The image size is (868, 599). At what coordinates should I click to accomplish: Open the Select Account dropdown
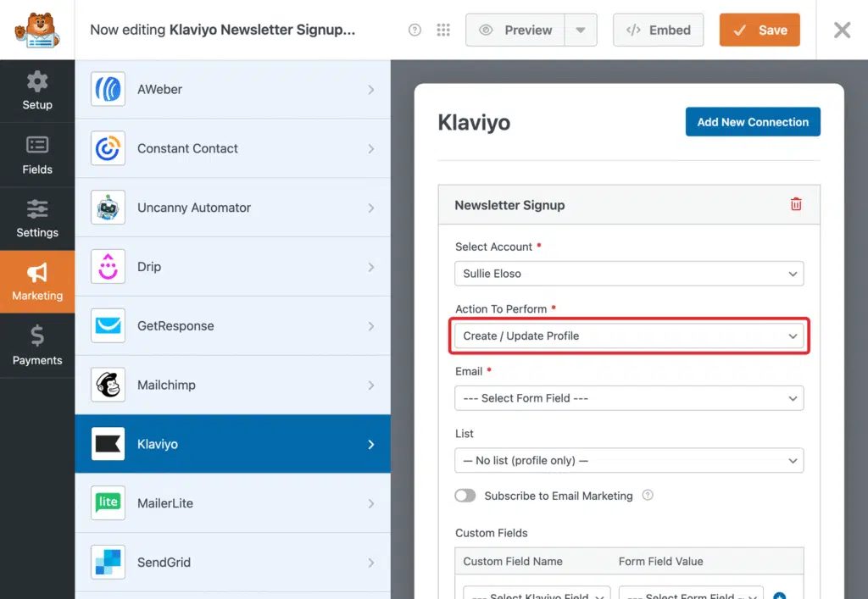[629, 274]
